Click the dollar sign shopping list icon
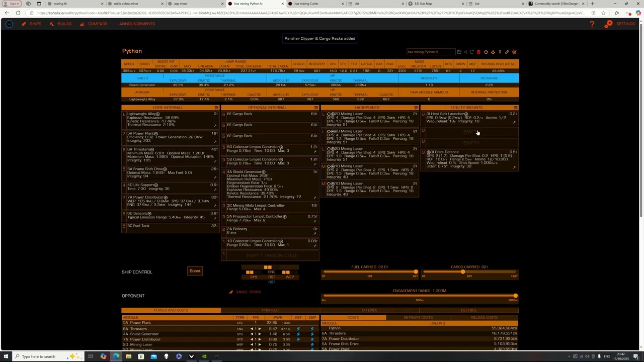Viewport: 644px width, 362px height. coord(500,52)
